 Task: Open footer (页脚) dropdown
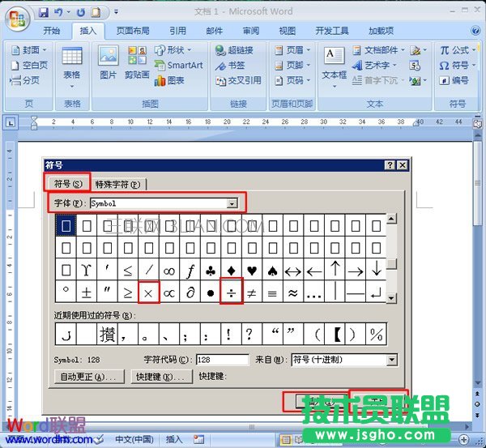[x=292, y=65]
